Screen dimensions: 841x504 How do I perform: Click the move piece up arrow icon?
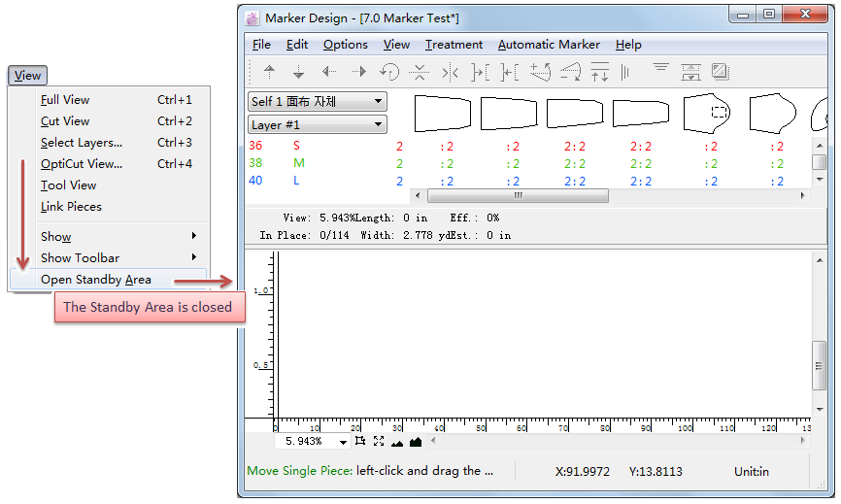click(270, 72)
